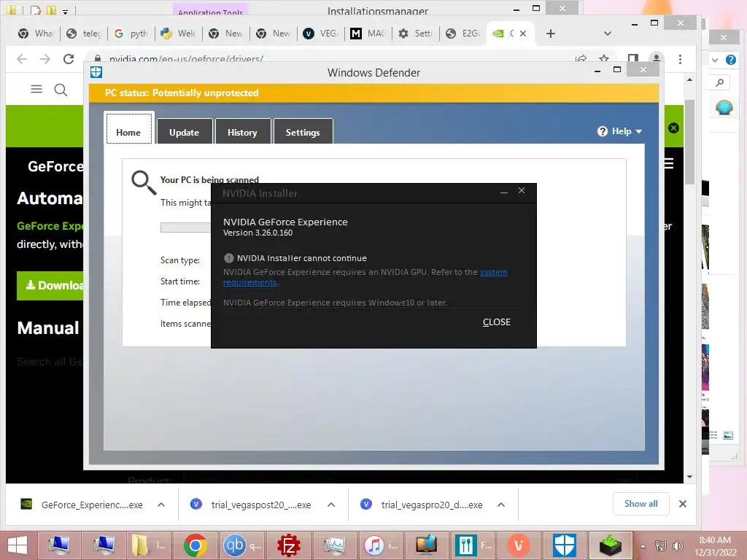Open Chrome side panel icon
Screen dimensions: 747x560
point(633,58)
